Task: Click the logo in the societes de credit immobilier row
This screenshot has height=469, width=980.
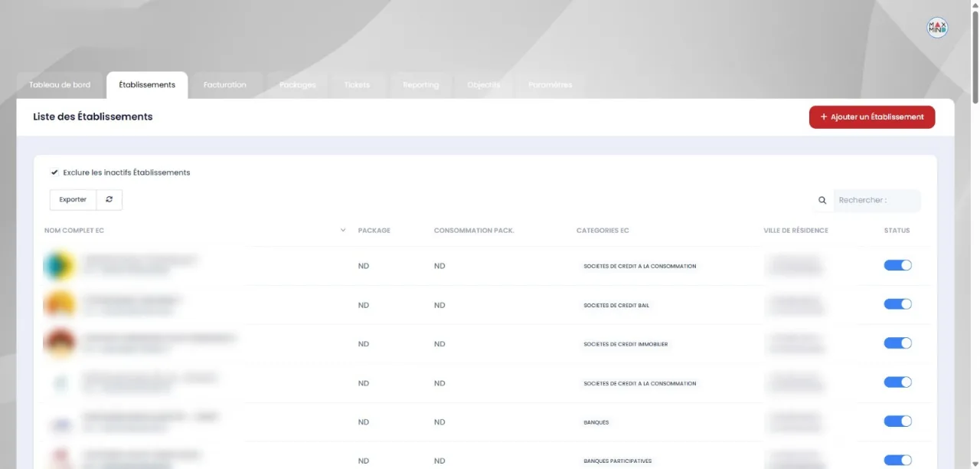Action: pos(59,343)
